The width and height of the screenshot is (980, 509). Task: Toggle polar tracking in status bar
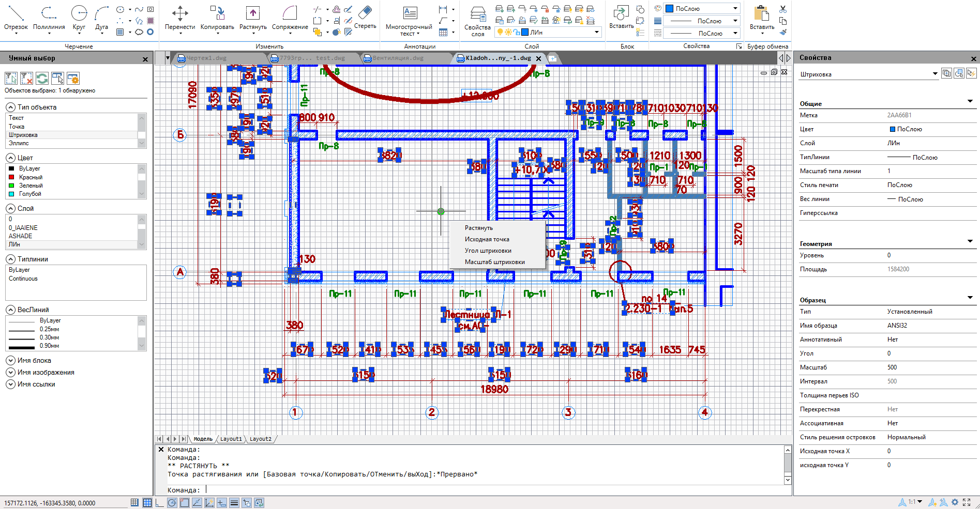tap(172, 502)
